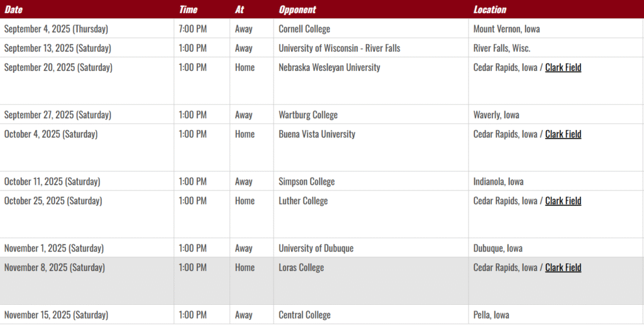Screen dimensions: 644x325
Task: Select University of Wisconsin - River Falls cell
Action: pos(339,48)
